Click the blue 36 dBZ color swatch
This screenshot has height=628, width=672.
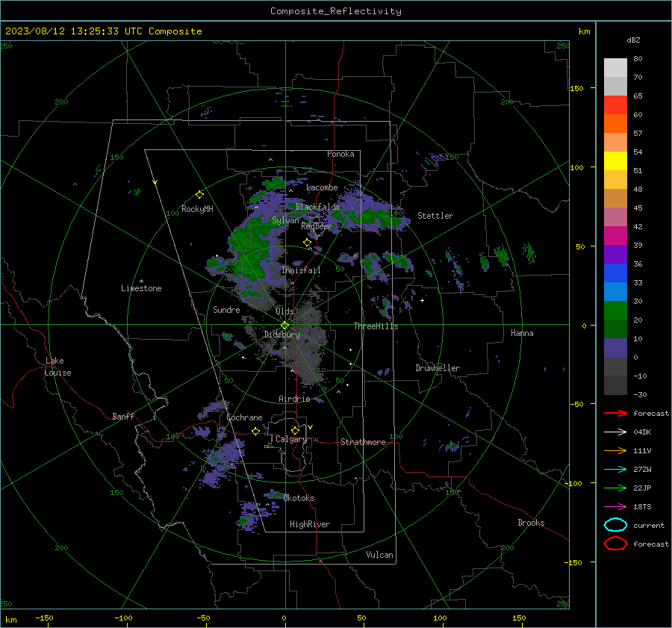tap(615, 273)
